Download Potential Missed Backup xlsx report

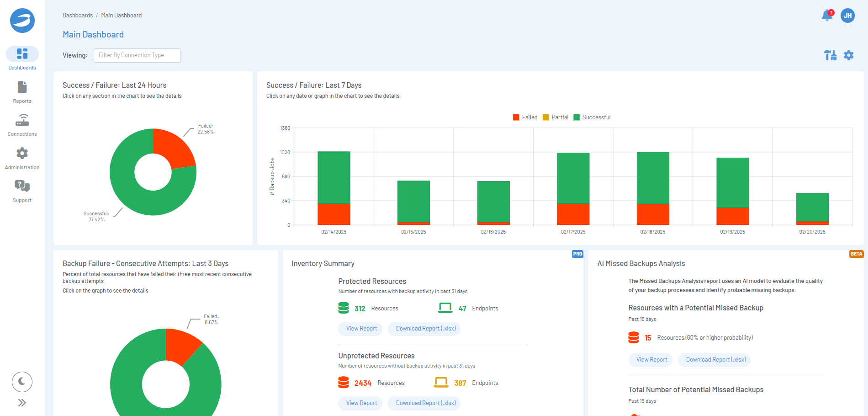(x=715, y=360)
